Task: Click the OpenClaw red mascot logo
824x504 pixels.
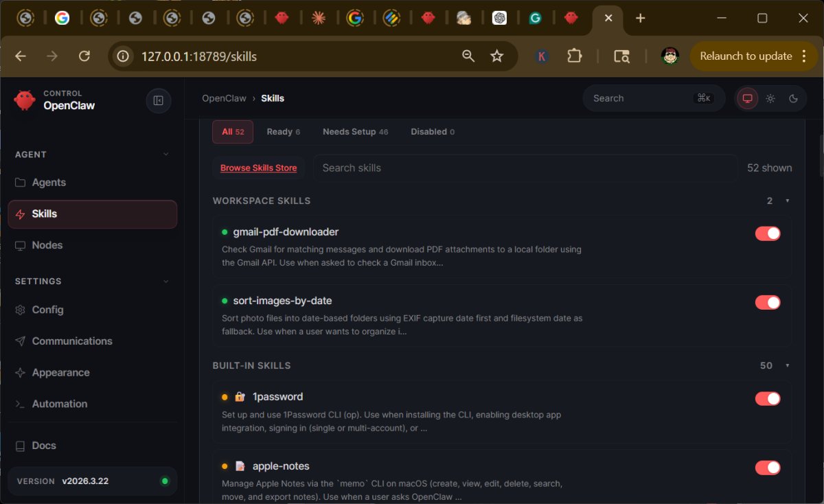Action: coord(24,100)
